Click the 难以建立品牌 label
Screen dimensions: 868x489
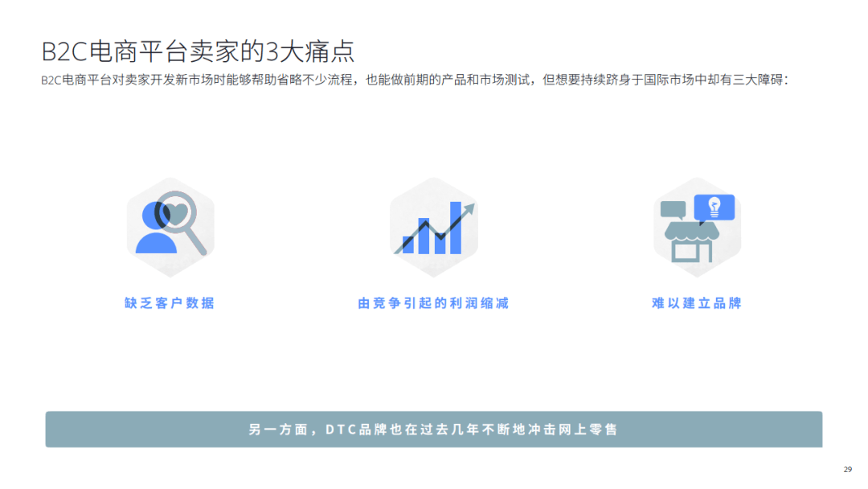point(696,303)
